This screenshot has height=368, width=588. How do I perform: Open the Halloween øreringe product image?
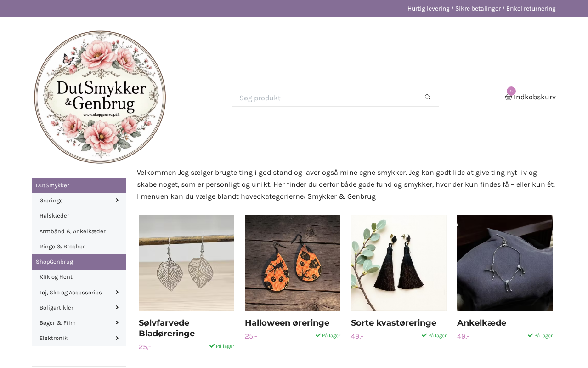(x=293, y=263)
